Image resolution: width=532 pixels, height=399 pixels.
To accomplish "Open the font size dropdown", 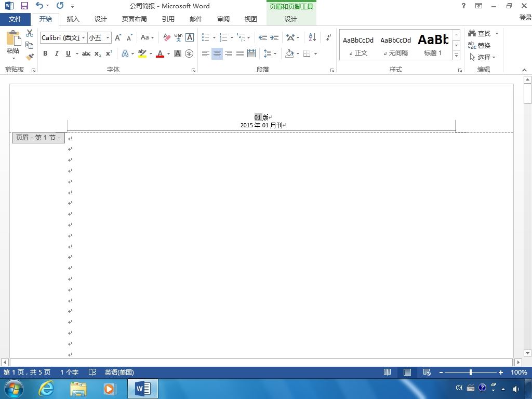I will (108, 37).
